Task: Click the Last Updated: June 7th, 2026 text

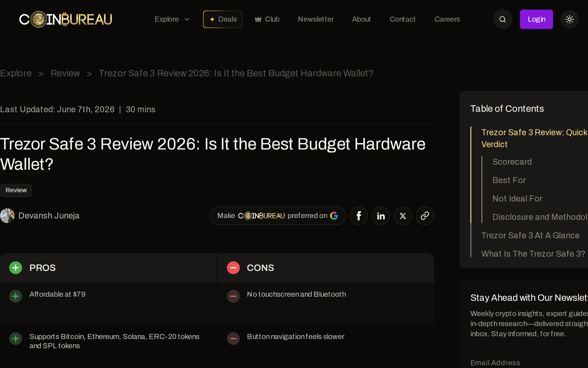Action: (x=57, y=109)
